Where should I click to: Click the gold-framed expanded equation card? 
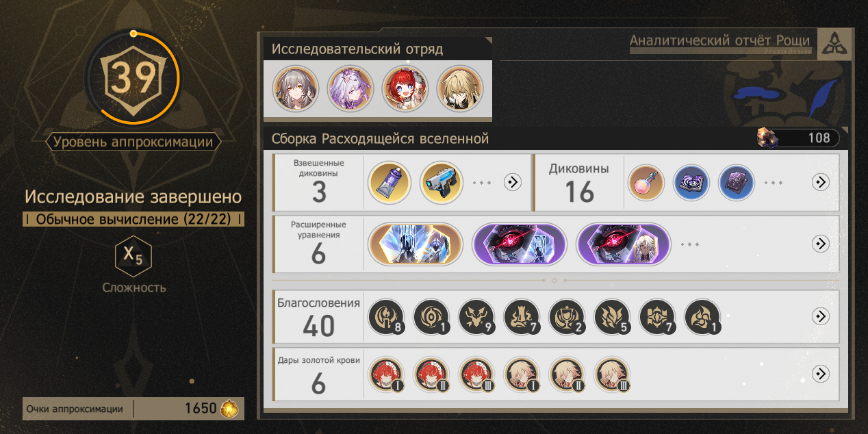(x=415, y=244)
